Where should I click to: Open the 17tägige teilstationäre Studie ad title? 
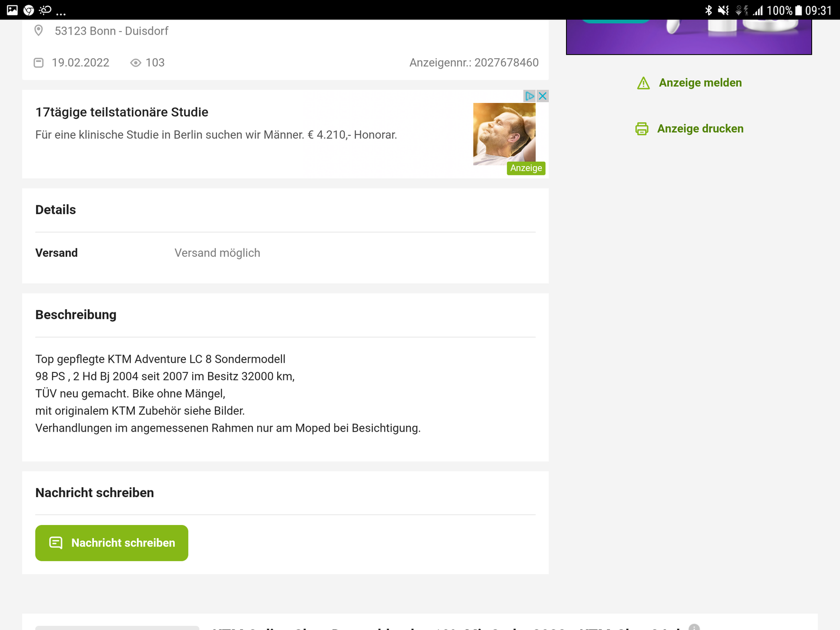click(122, 112)
